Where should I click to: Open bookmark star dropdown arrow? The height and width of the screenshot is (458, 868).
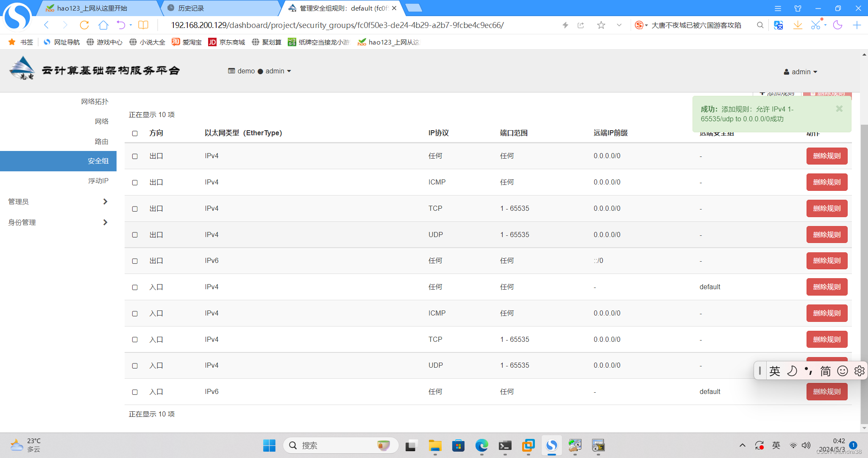(619, 25)
